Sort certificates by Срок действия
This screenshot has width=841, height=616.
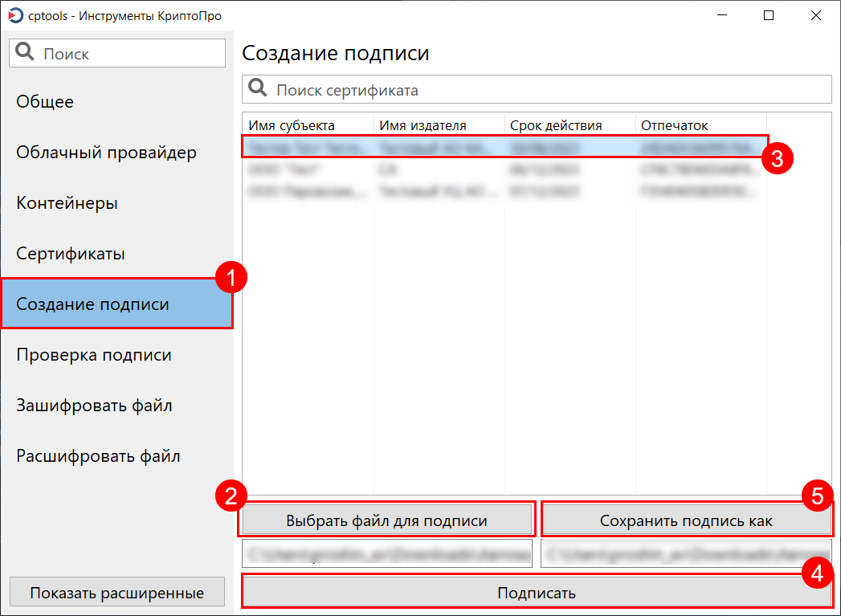[556, 125]
